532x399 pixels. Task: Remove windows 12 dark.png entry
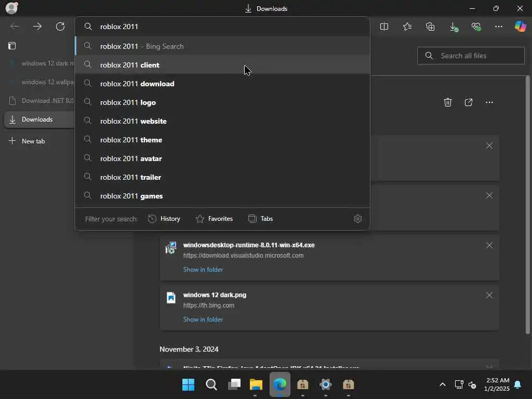point(489,295)
